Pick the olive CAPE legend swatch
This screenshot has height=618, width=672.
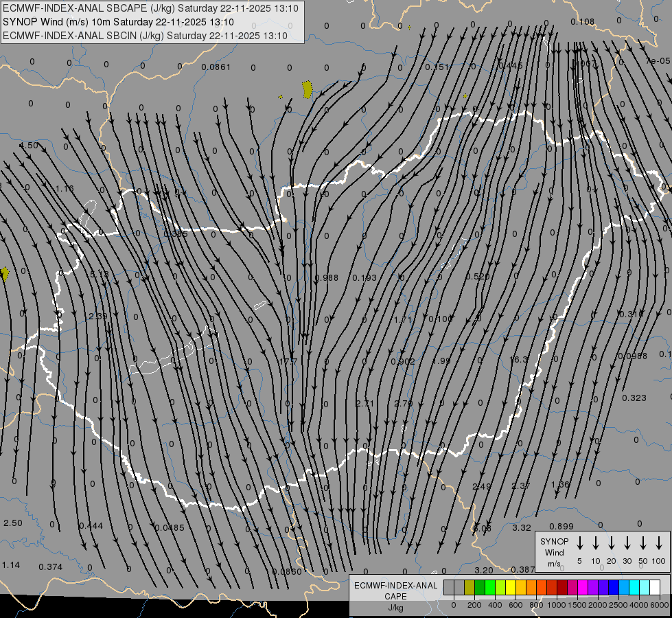(470, 588)
